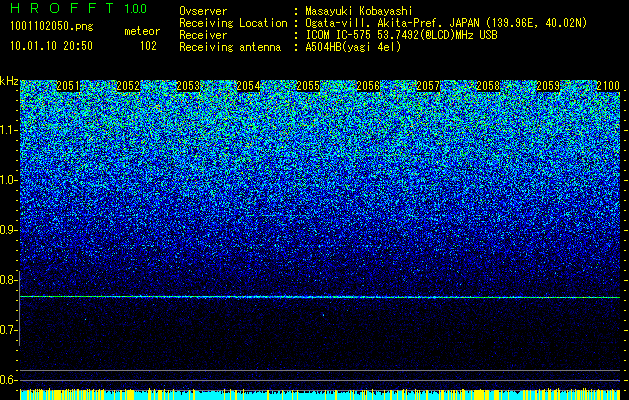Click the antenna text A504HB(yagi 4el)

coord(353,47)
